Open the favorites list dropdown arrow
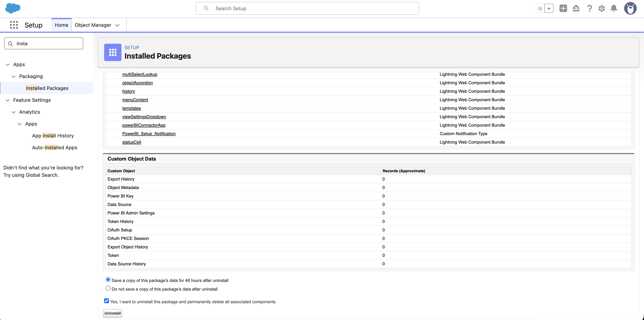This screenshot has width=644, height=320. (549, 8)
